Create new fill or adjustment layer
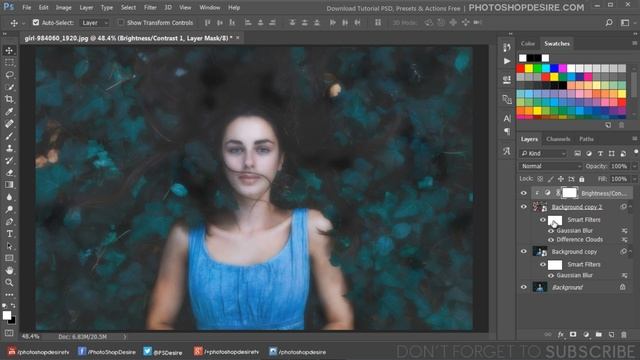 point(586,335)
